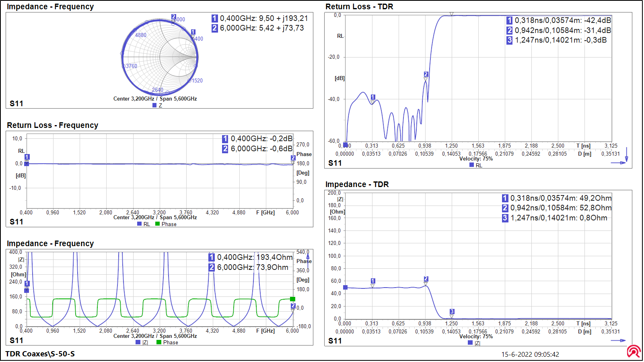Screen dimensions: 644x362
Task: Click marker 1 on the Return Loss - TDR curve
Action: pos(373,97)
